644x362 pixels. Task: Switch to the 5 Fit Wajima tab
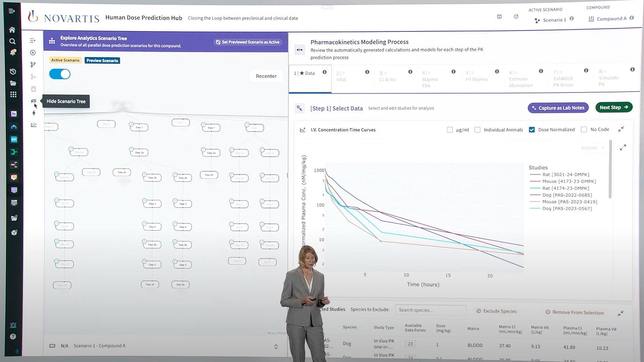click(x=483, y=79)
